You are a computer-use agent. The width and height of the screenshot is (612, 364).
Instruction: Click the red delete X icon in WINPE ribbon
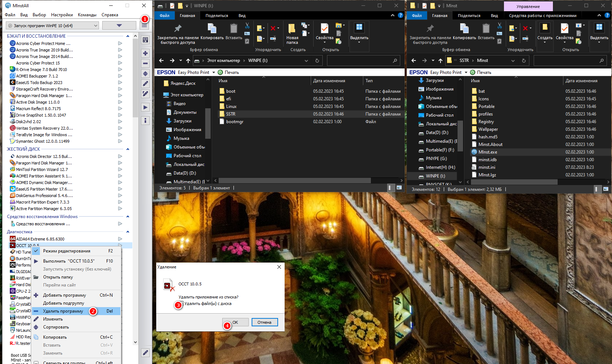click(273, 28)
